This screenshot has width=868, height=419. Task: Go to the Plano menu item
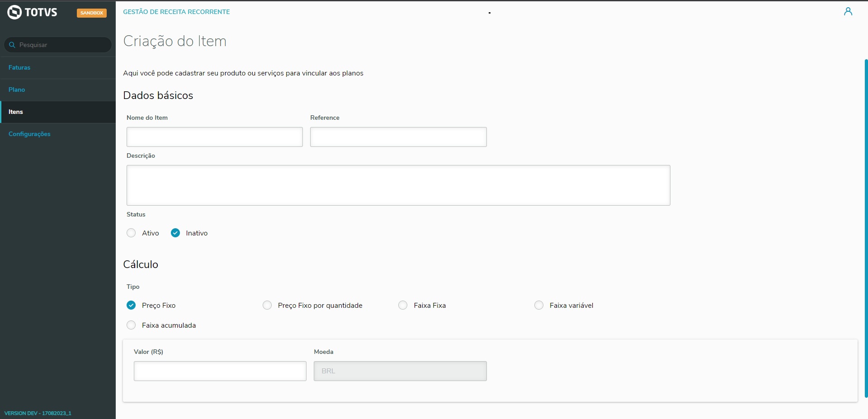pyautogui.click(x=17, y=90)
